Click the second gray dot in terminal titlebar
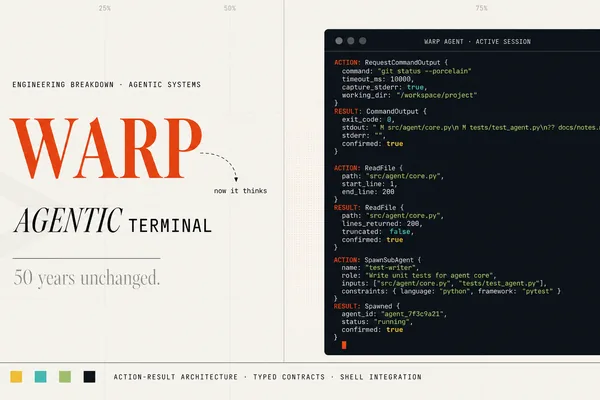This screenshot has height=400, width=600. 351,41
